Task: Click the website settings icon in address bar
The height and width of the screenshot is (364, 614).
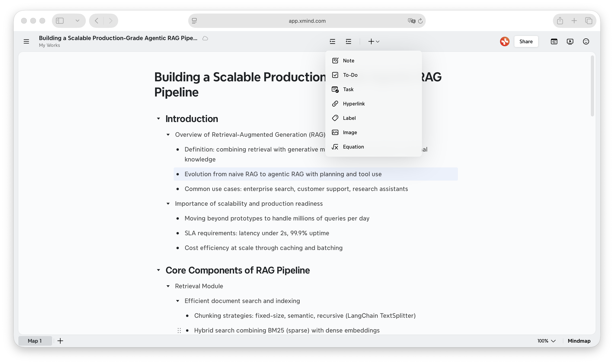Action: point(194,21)
